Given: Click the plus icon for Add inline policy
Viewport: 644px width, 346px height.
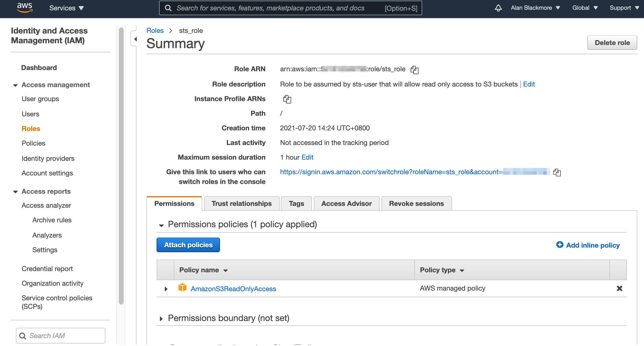Looking at the screenshot, I should click(x=560, y=245).
